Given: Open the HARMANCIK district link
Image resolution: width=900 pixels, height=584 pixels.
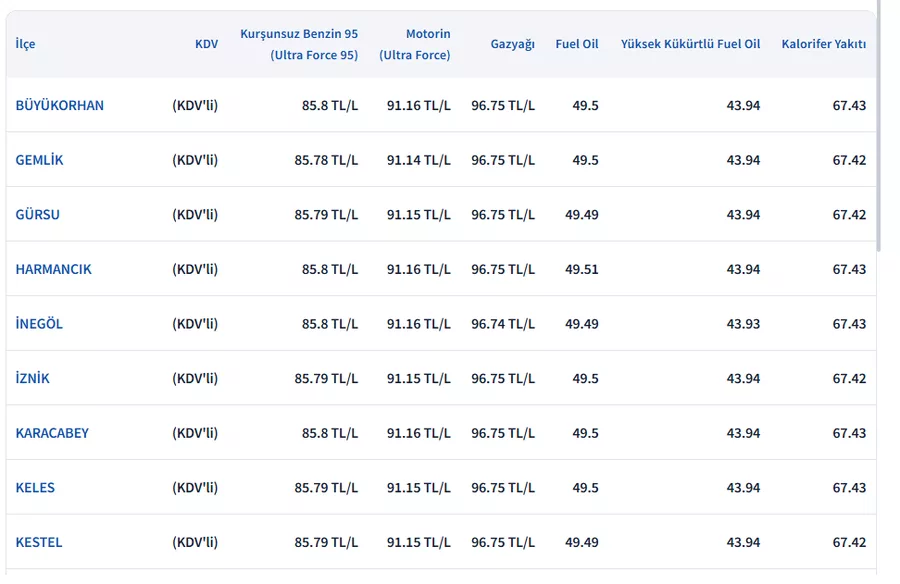Looking at the screenshot, I should [x=53, y=269].
